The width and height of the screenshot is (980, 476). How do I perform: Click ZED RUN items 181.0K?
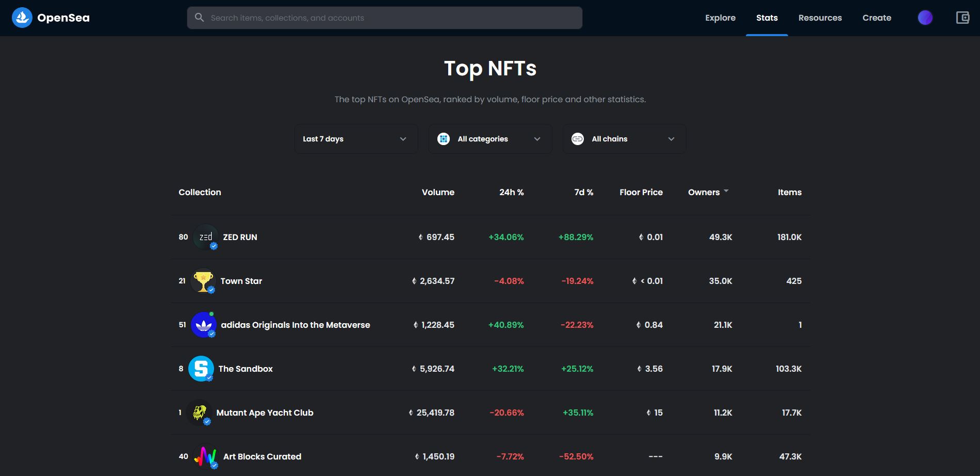[789, 237]
